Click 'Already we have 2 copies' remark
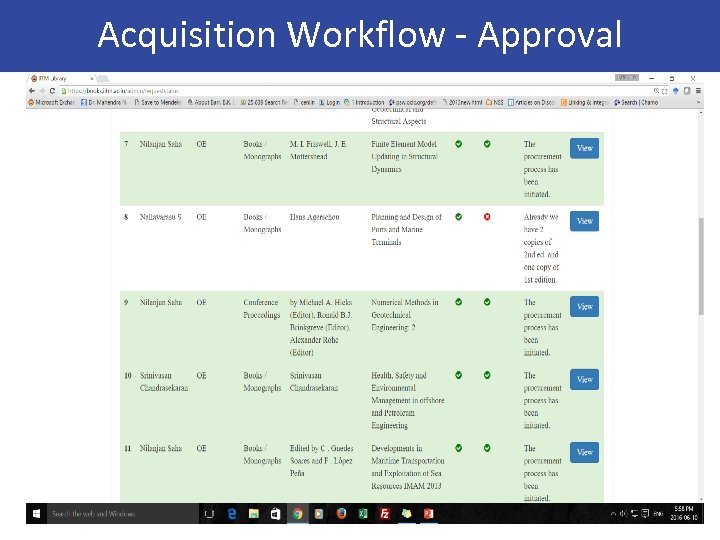Screen dimensions: 720x540 click(542, 248)
